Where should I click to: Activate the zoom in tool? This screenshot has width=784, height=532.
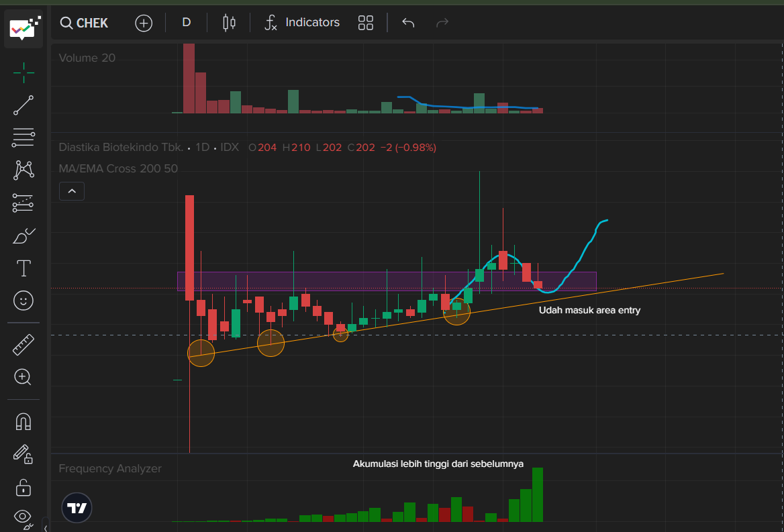pos(23,377)
